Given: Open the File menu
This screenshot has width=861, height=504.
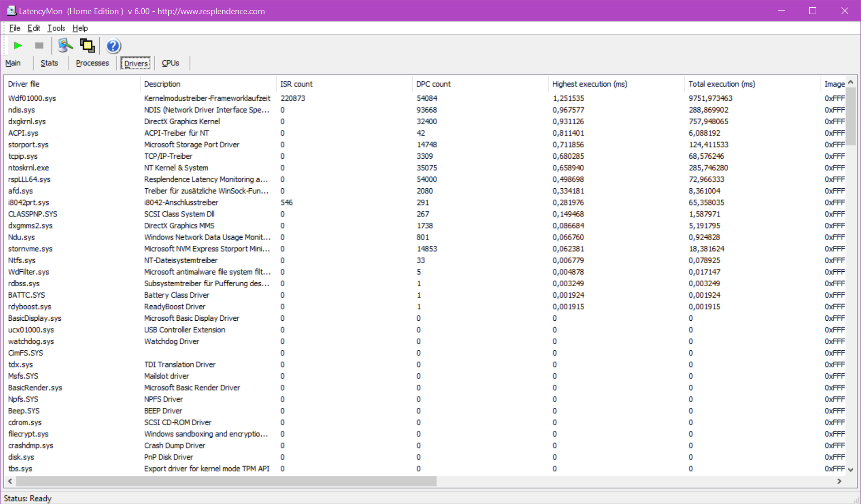Looking at the screenshot, I should click(15, 28).
